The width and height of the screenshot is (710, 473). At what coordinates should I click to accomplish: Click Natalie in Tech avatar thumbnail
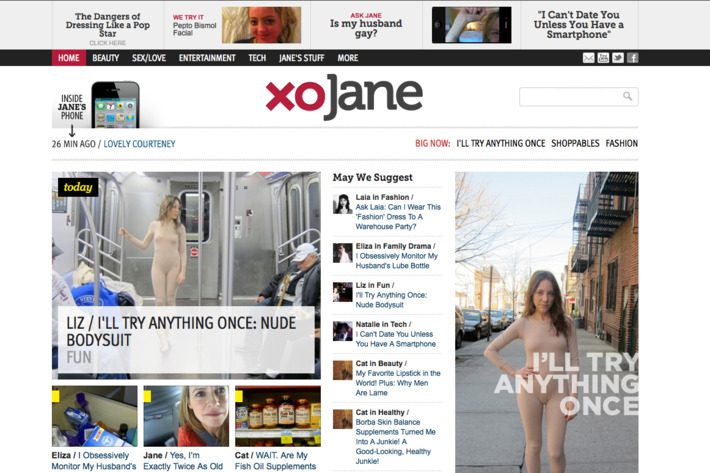[x=343, y=331]
